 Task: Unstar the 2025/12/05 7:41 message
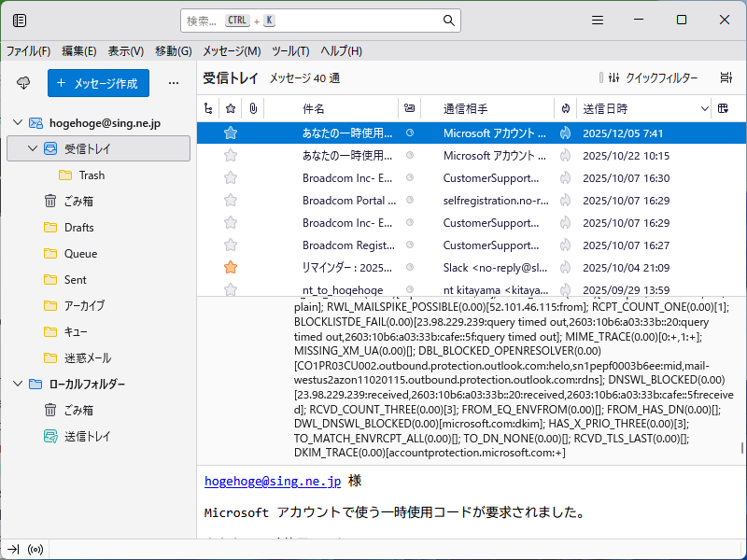click(x=231, y=133)
